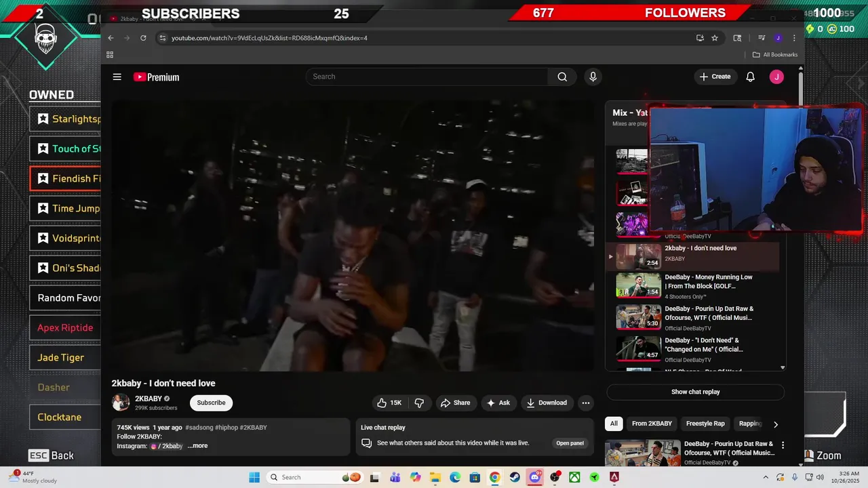
Task: Toggle favorite on Starlightsp item
Action: point(43,119)
